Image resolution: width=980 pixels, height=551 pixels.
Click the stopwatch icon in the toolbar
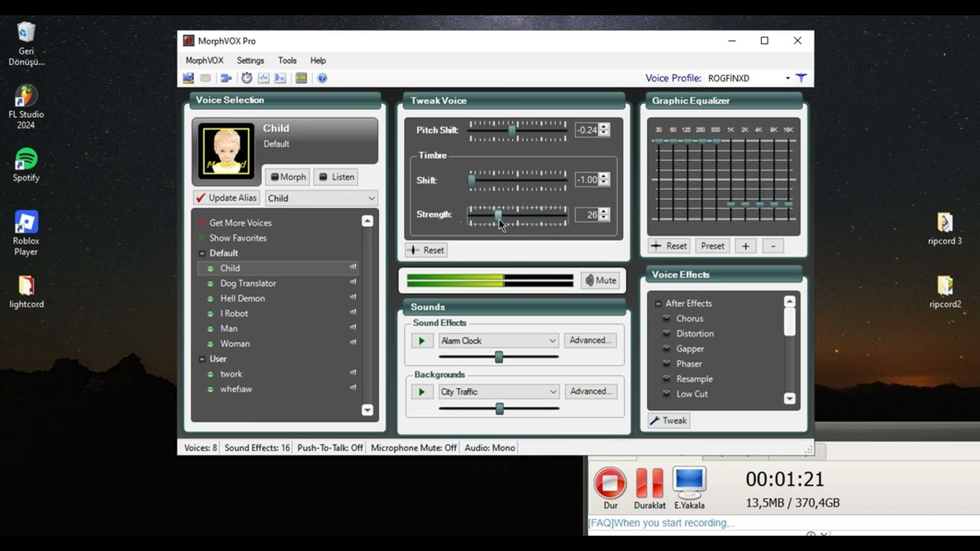(x=247, y=78)
